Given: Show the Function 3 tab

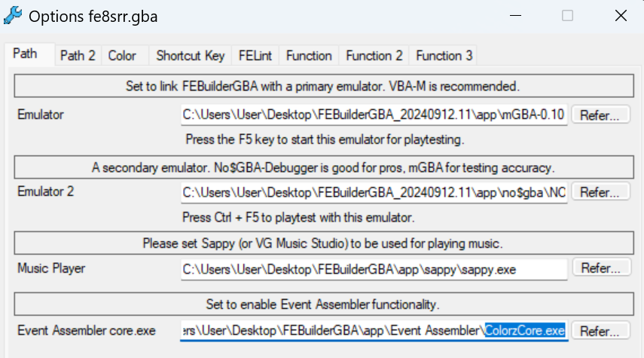Looking at the screenshot, I should point(444,56).
